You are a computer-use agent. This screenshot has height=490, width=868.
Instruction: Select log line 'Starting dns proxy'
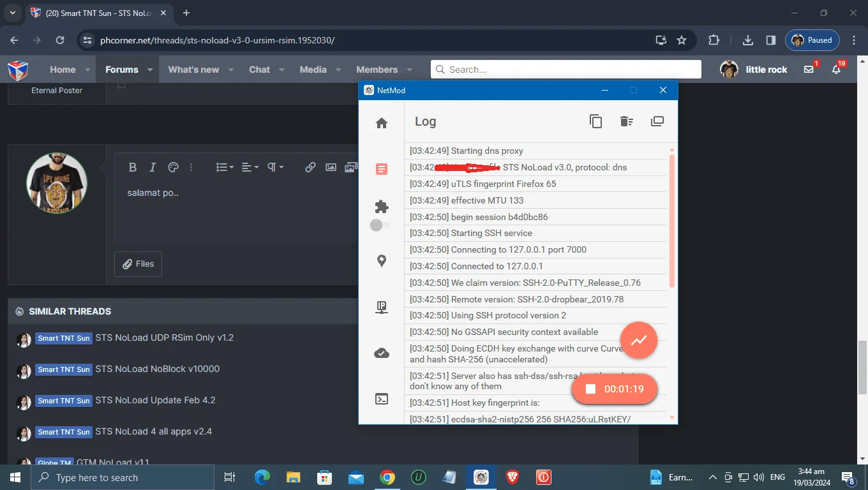535,151
